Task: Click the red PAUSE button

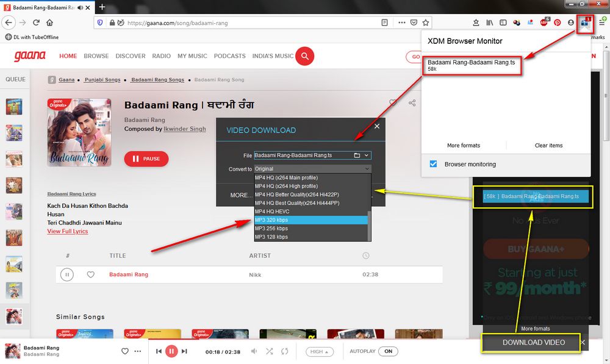Action: click(146, 159)
